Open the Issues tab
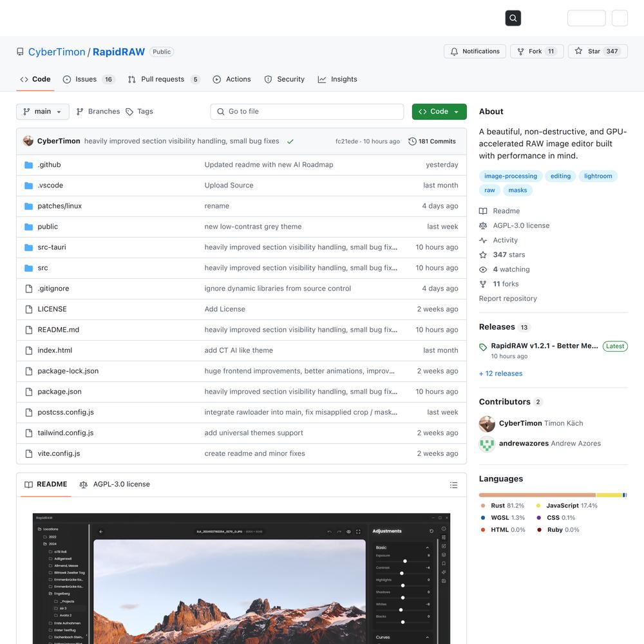The height and width of the screenshot is (644, 644). [x=89, y=79]
